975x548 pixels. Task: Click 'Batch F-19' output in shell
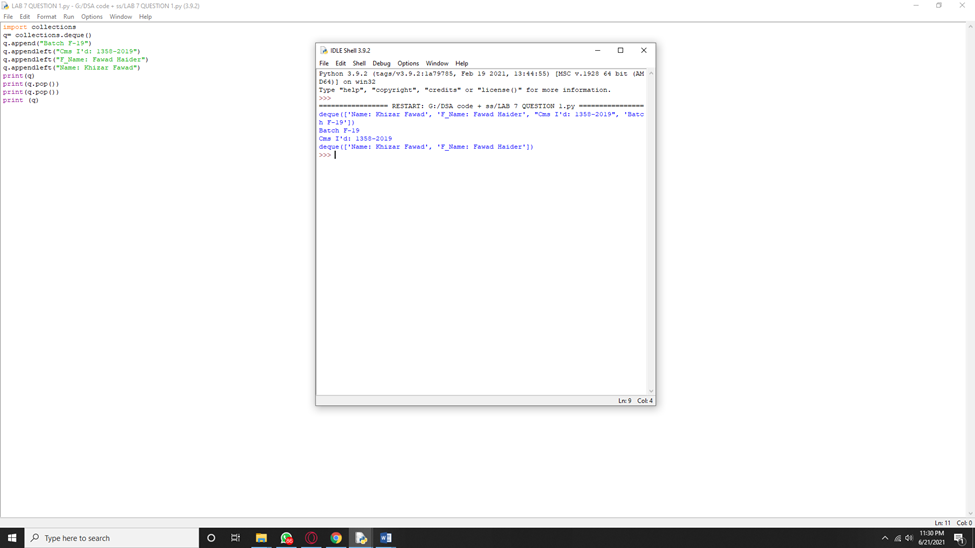click(339, 131)
